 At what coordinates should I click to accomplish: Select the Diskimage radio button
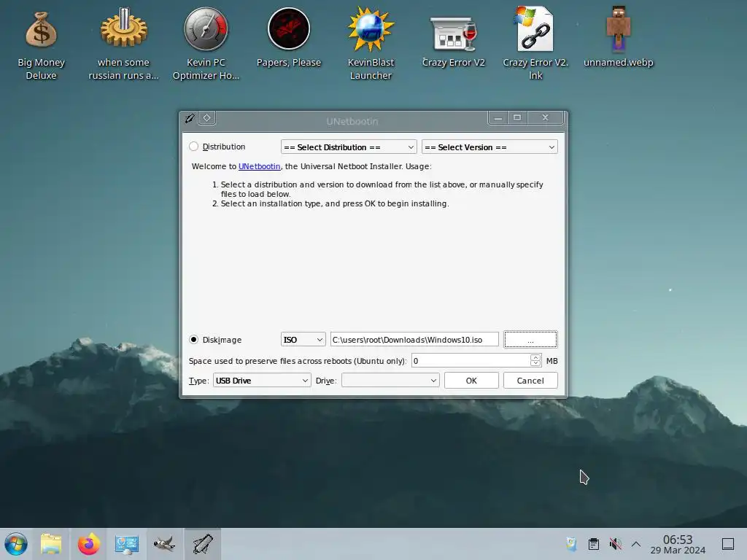[x=193, y=340]
